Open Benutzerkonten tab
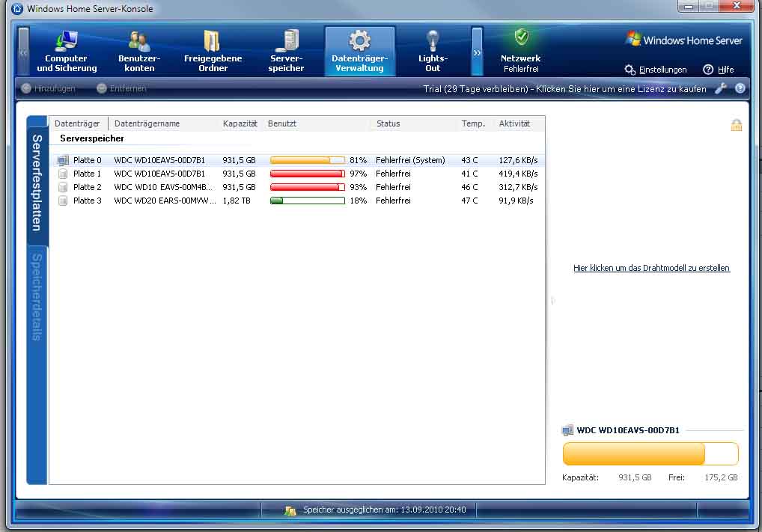 (139, 52)
